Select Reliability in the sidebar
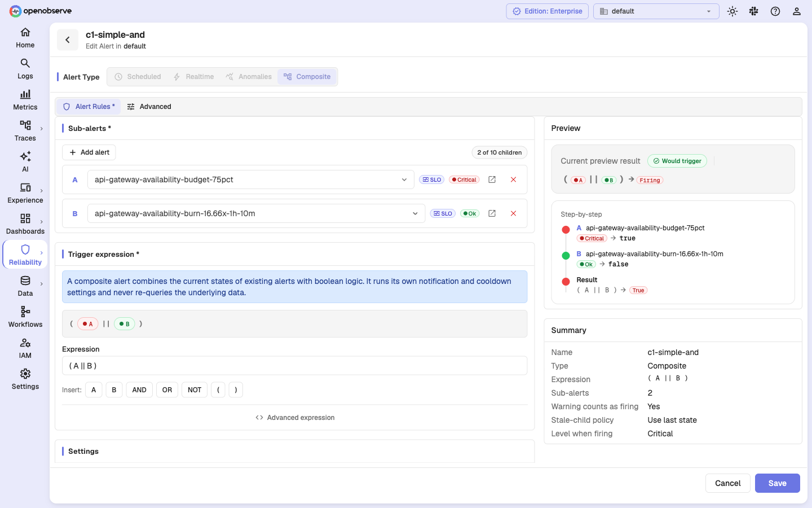The width and height of the screenshot is (812, 508). coord(25,255)
